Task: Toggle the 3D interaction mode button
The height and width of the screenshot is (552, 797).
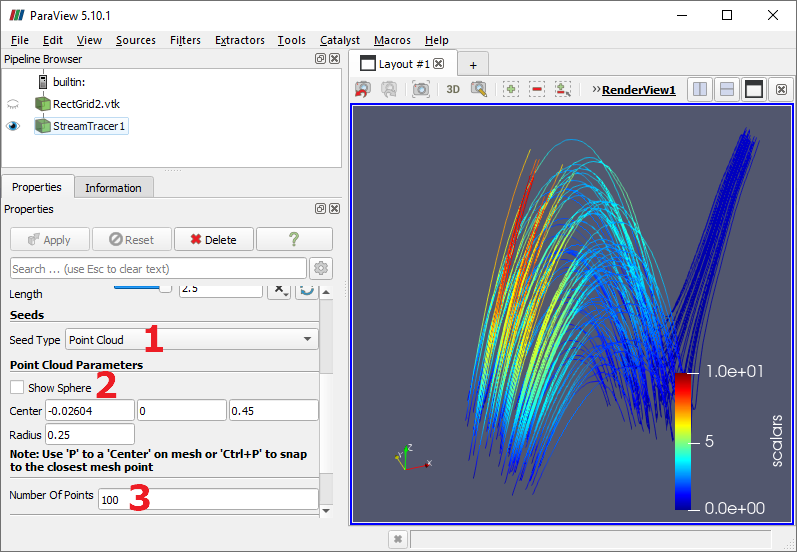Action: pyautogui.click(x=453, y=89)
